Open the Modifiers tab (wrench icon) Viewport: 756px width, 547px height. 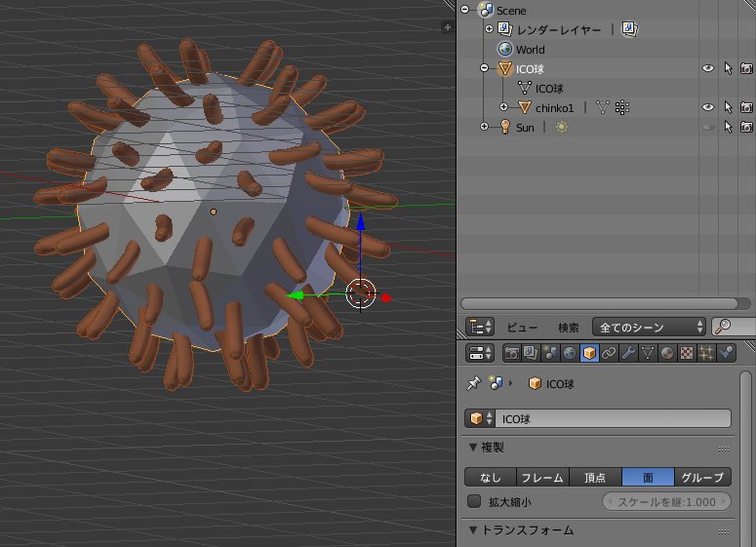(628, 353)
